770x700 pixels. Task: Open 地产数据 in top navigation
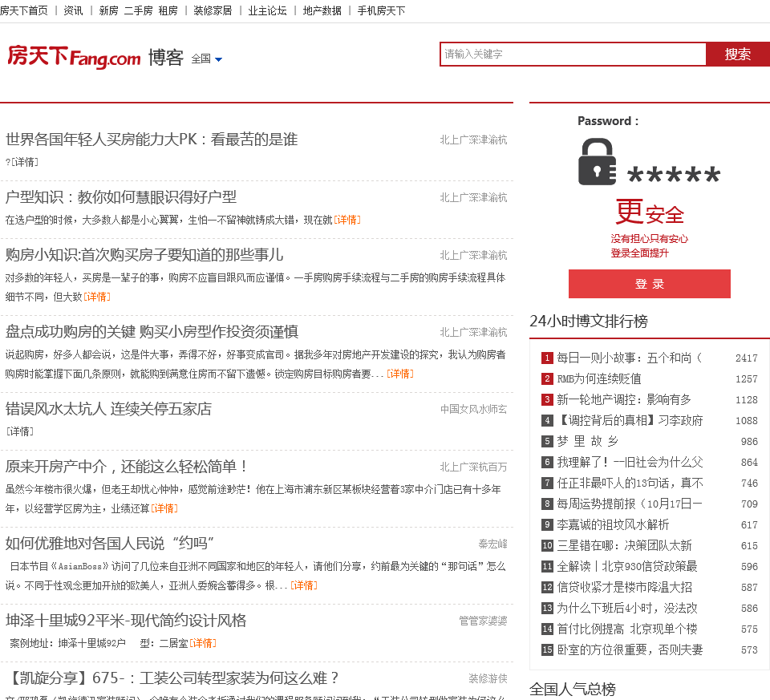(x=322, y=10)
